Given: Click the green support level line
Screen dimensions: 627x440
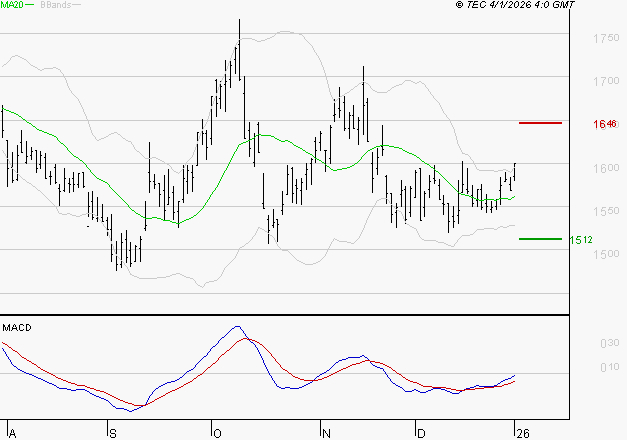Looking at the screenshot, I should tap(540, 239).
